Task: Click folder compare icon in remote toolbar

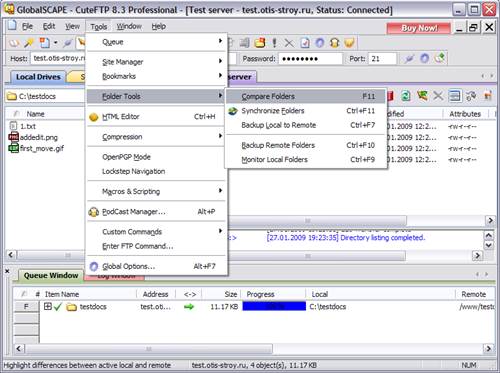Action: coord(422,96)
